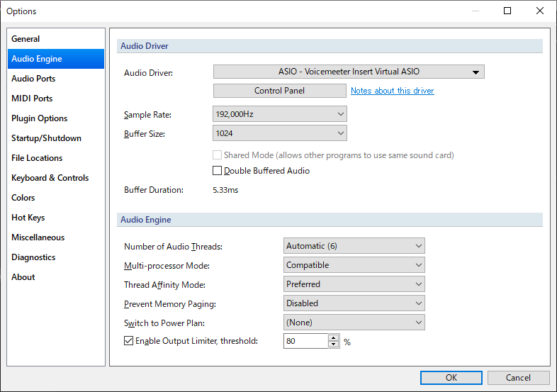Image resolution: width=557 pixels, height=392 pixels.
Task: Go to the Keyboard & Controls page
Action: tap(48, 178)
